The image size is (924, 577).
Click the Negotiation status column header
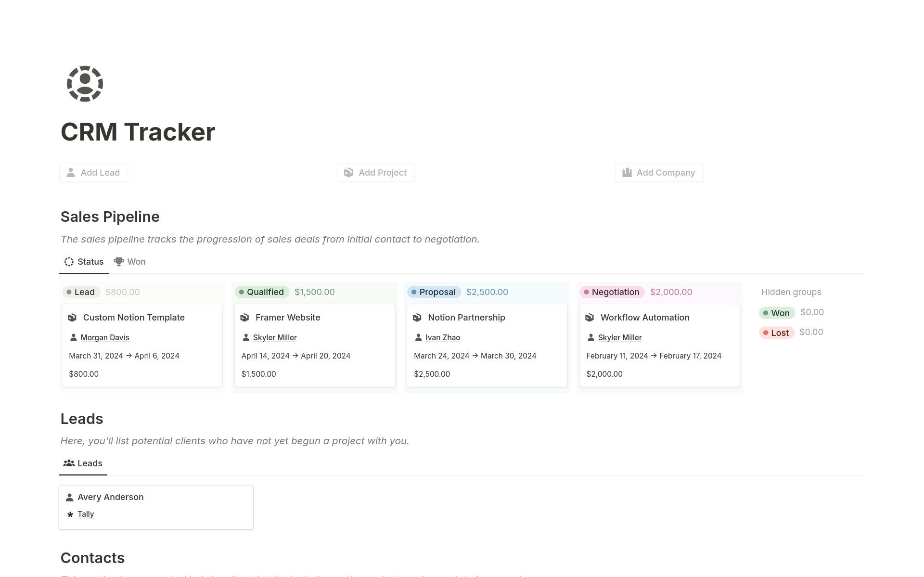click(612, 292)
